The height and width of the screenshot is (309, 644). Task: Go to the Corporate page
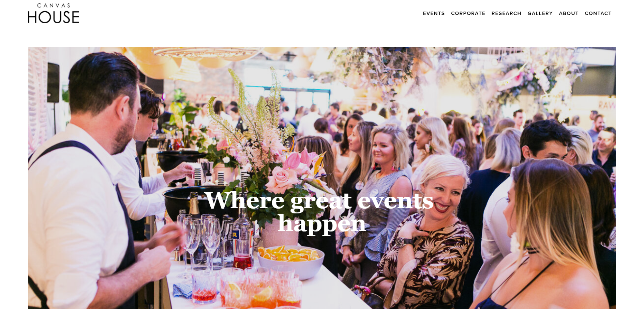click(x=468, y=13)
